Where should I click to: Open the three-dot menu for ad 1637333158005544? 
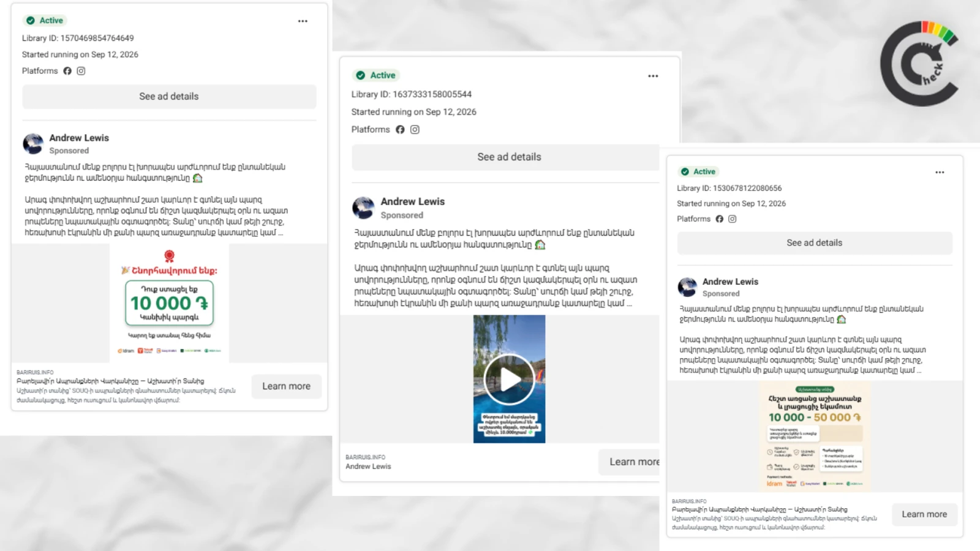coord(653,76)
